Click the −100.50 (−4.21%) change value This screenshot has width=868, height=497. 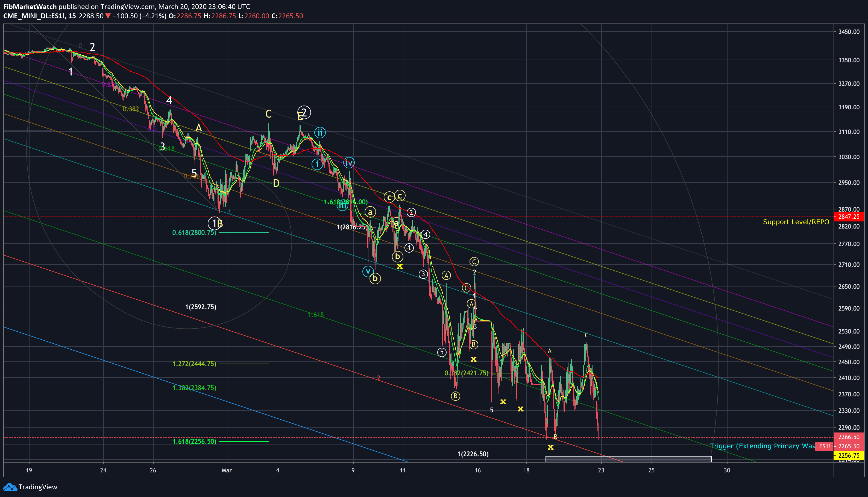click(139, 16)
